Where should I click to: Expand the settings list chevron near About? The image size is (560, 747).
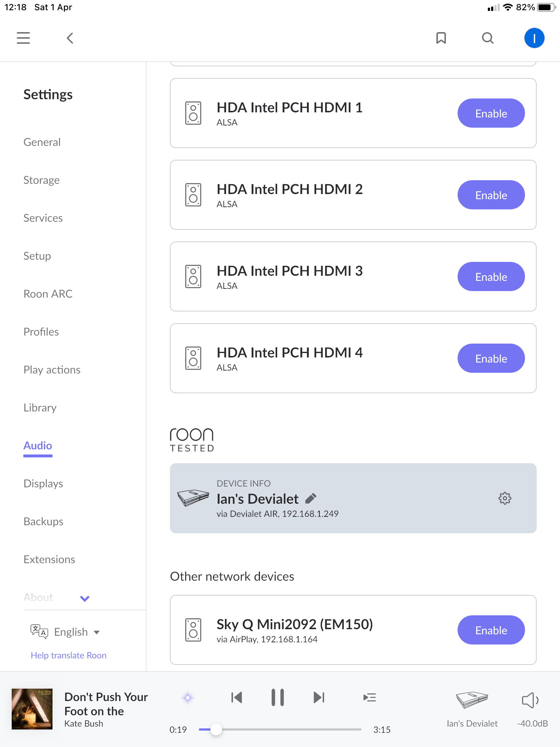[85, 598]
